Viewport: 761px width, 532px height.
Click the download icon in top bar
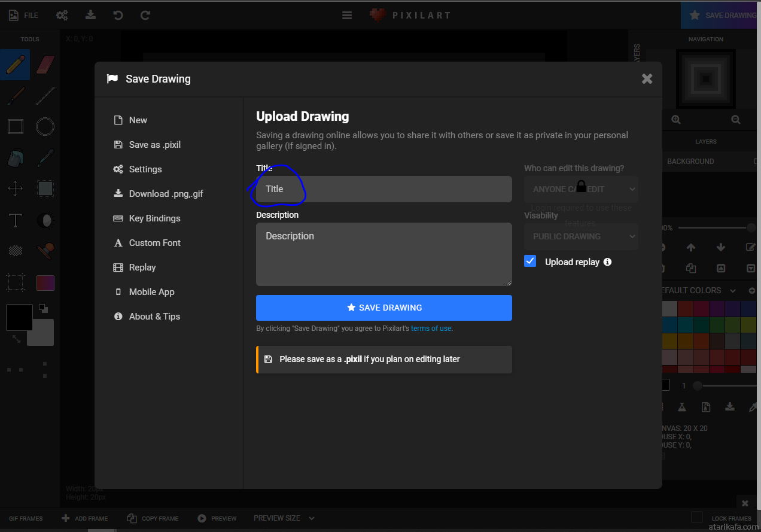[90, 15]
